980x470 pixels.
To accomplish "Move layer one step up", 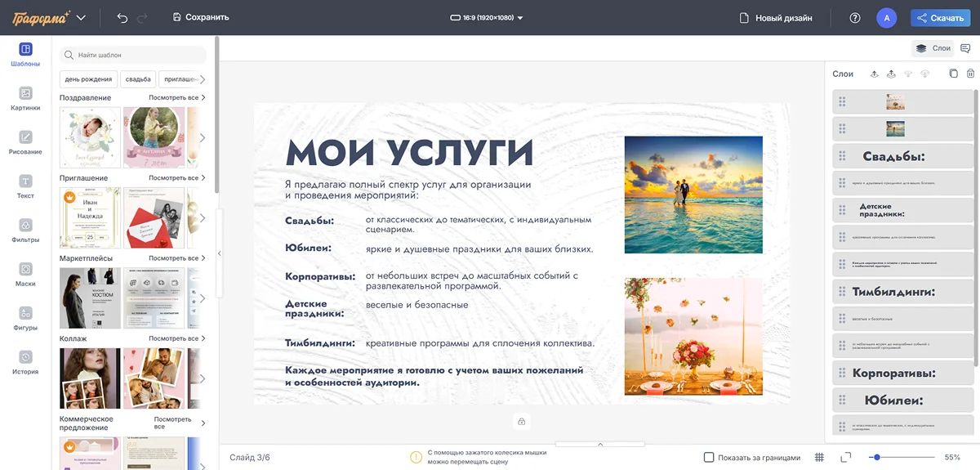I will pos(874,74).
